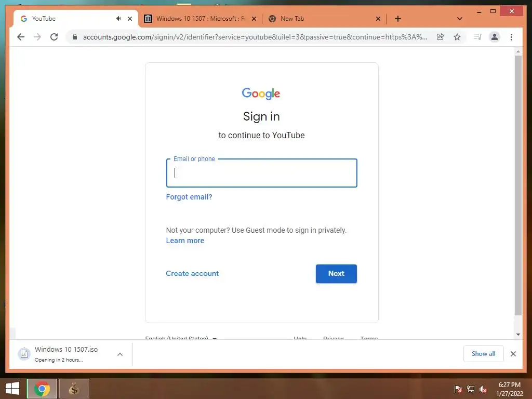This screenshot has width=532, height=399.
Task: Click the Chrome taskbar icon
Action: pyautogui.click(x=42, y=389)
